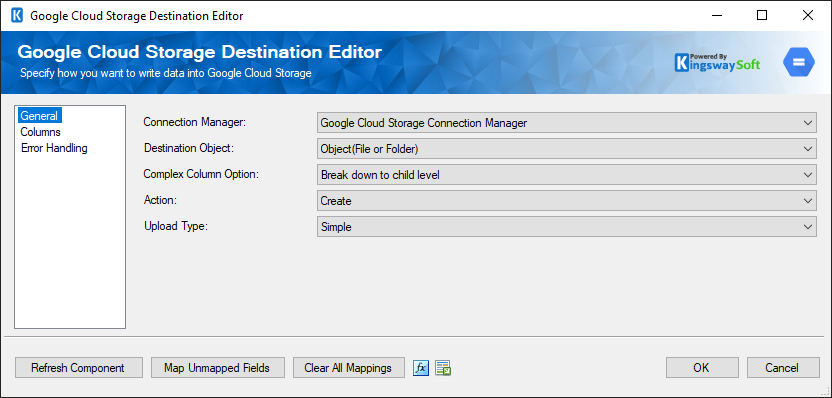Confirm with the OK button

(x=702, y=368)
